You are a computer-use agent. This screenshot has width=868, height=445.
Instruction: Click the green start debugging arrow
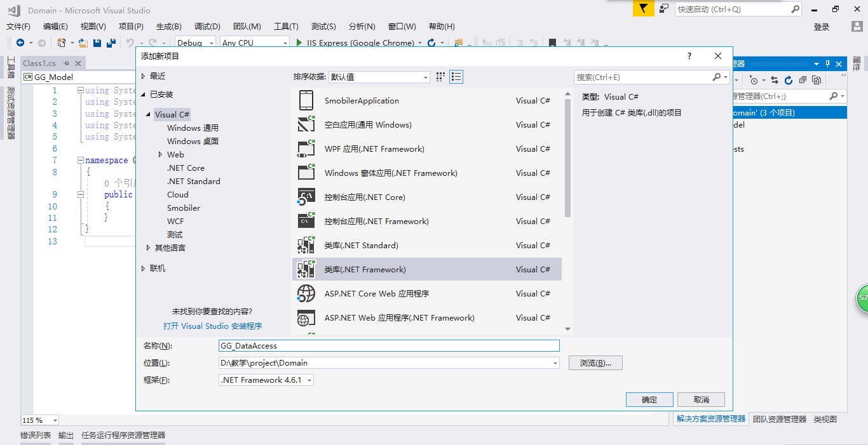[x=300, y=43]
